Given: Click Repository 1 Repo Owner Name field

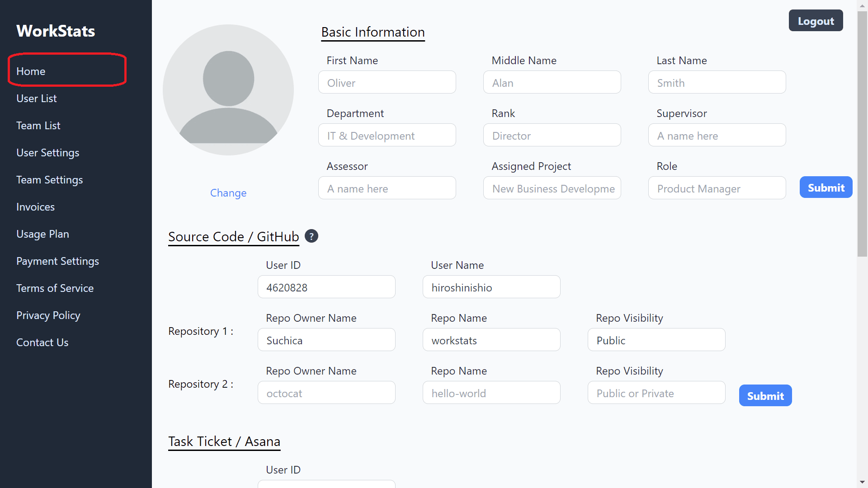Looking at the screenshot, I should 326,340.
